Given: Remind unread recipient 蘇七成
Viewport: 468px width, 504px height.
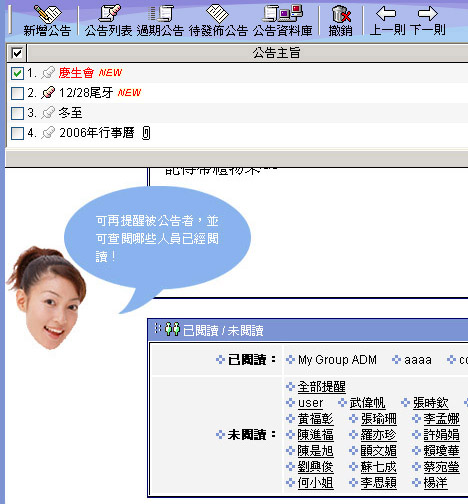Looking at the screenshot, I should click(379, 467).
